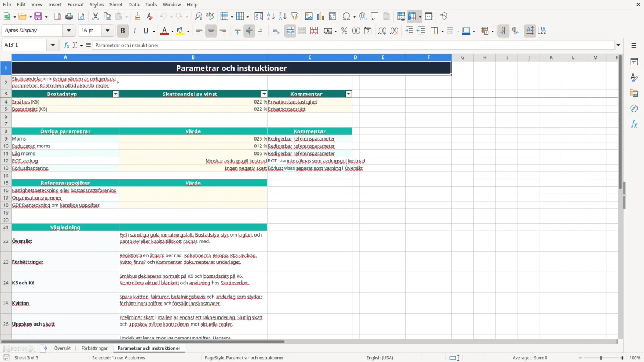
Task: Click into the formula input line
Action: tap(353, 45)
